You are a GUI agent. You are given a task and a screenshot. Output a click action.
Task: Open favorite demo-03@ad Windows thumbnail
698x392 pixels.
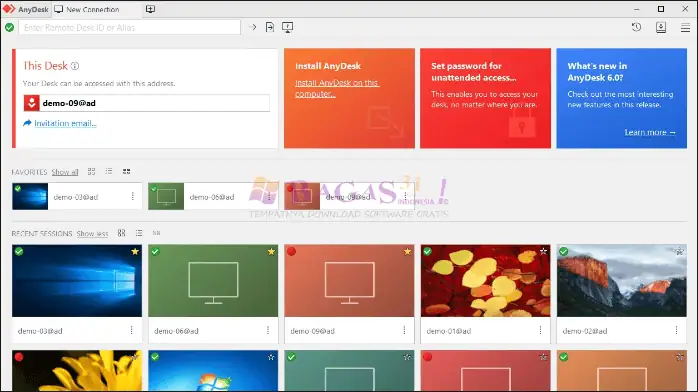coord(30,196)
